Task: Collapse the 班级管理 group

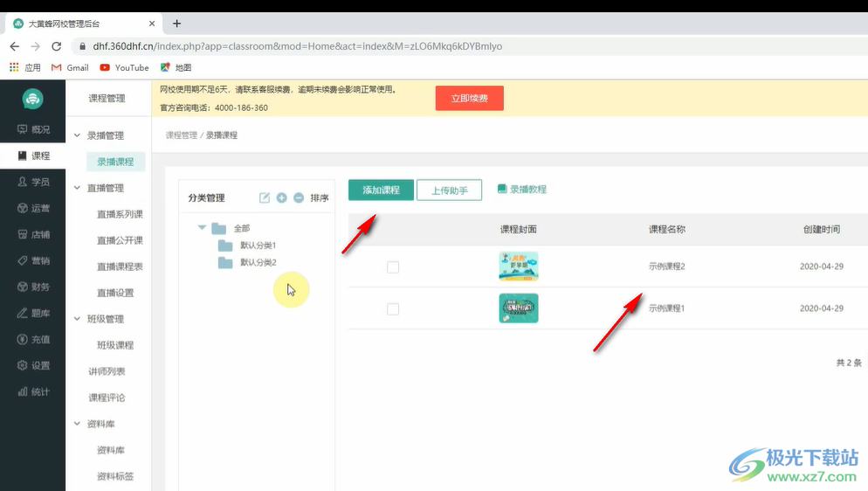Action: [x=77, y=319]
